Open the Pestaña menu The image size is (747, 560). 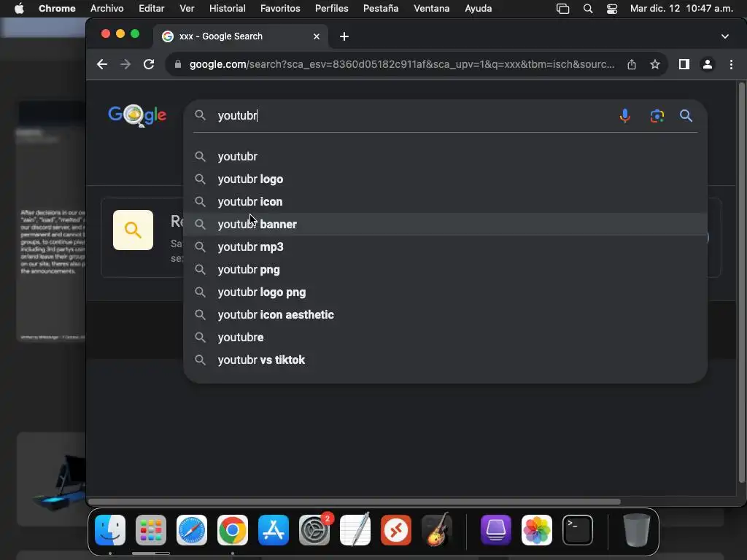coord(381,9)
